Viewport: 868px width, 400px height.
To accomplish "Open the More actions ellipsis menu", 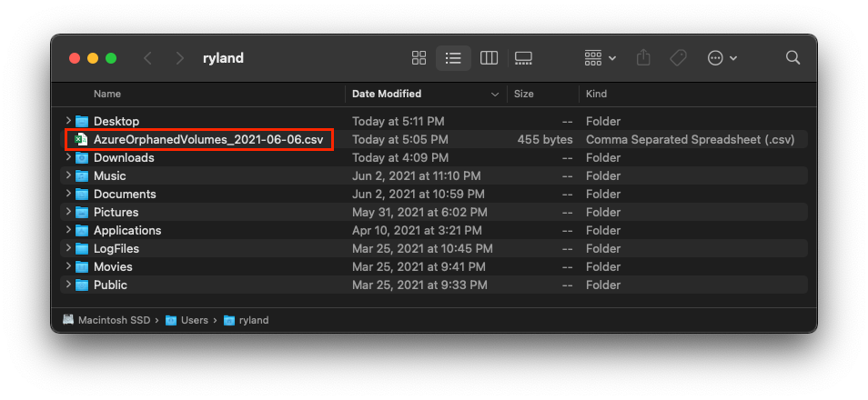I will [722, 58].
